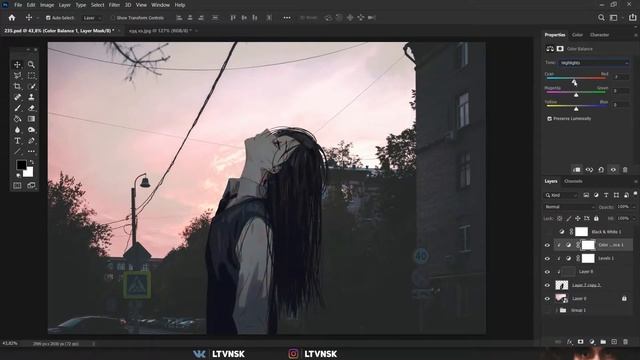Image resolution: width=640 pixels, height=360 pixels.
Task: Select the Line tool
Action: 17,151
